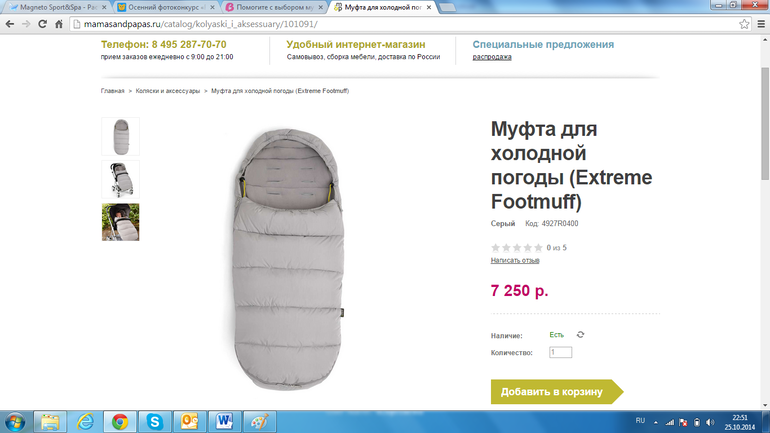Open the Chrome menu (three lines)

(760, 24)
